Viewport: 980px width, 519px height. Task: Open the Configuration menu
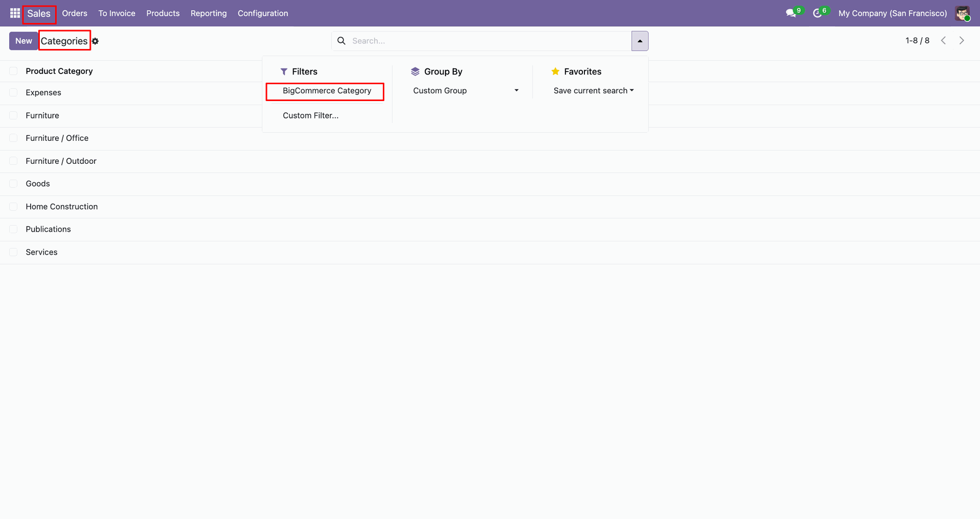(x=263, y=13)
